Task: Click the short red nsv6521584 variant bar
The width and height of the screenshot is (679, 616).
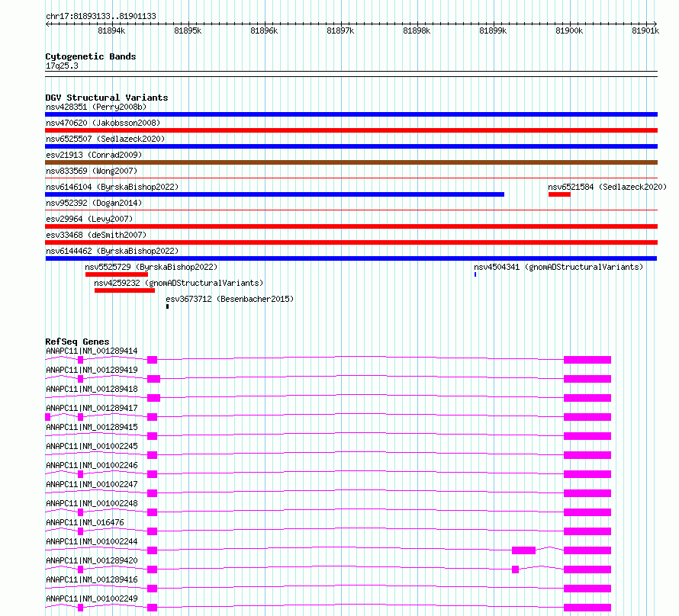Action: [559, 194]
